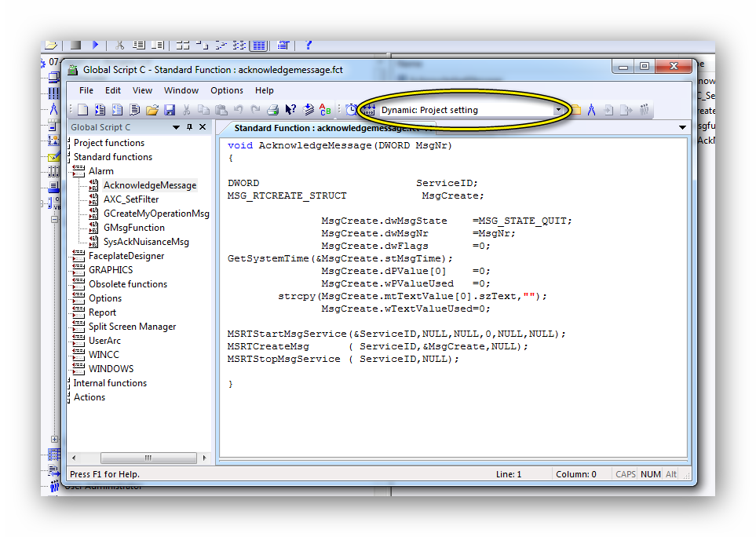The width and height of the screenshot is (756, 537).
Task: Click the Print icon in the toolbar
Action: (274, 108)
